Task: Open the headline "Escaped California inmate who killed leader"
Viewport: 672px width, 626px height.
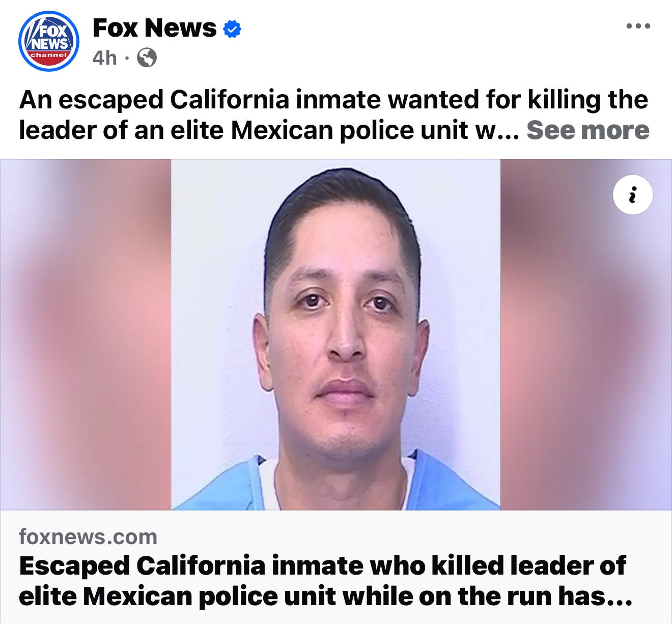Action: [x=322, y=566]
